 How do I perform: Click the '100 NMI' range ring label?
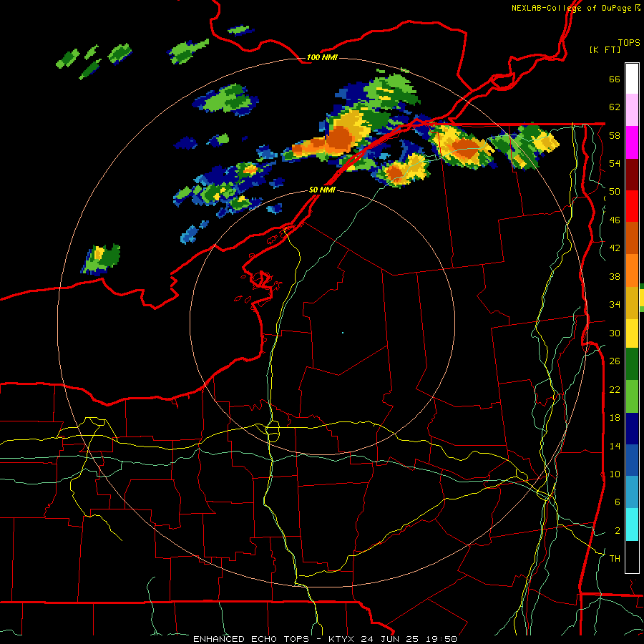click(x=322, y=57)
